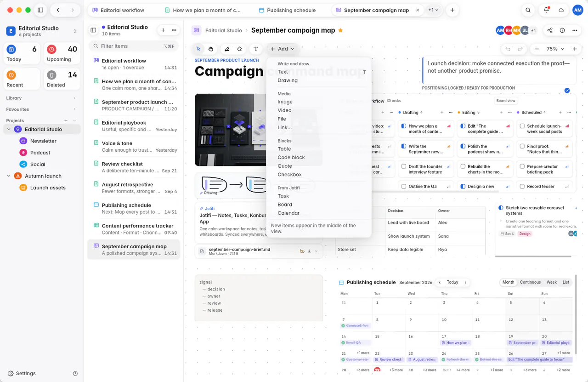Open the 75% zoom level dropdown
The width and height of the screenshot is (588, 382).
[555, 49]
